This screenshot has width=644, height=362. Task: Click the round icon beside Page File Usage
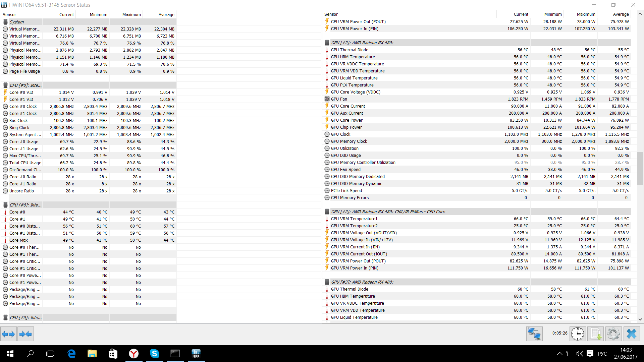coord(5,71)
